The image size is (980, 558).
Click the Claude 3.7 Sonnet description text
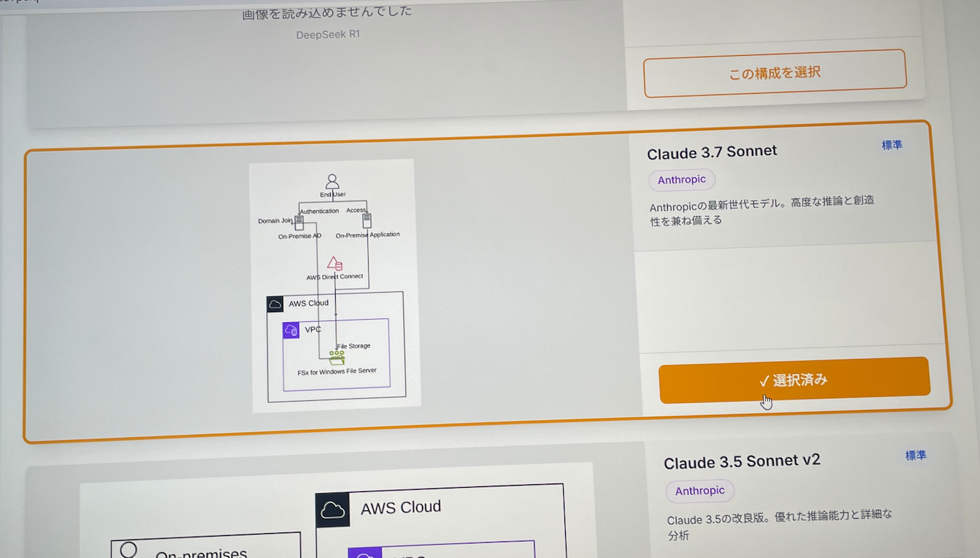(x=762, y=210)
